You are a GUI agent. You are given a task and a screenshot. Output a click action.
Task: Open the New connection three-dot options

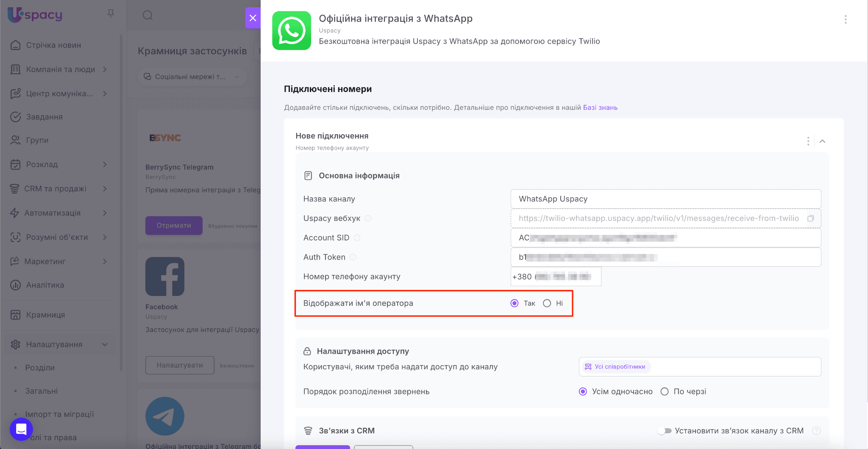(808, 141)
